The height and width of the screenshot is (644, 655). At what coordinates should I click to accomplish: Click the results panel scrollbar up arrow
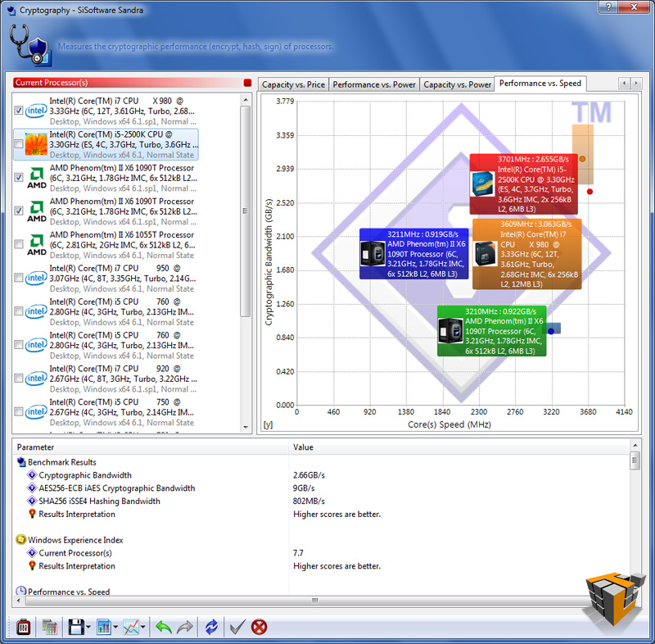click(635, 446)
